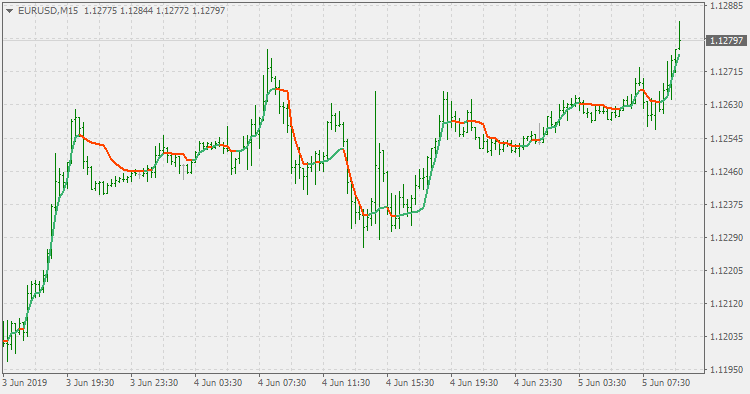Click the 1.12205 price scale label
This screenshot has width=750, height=394.
click(x=727, y=271)
